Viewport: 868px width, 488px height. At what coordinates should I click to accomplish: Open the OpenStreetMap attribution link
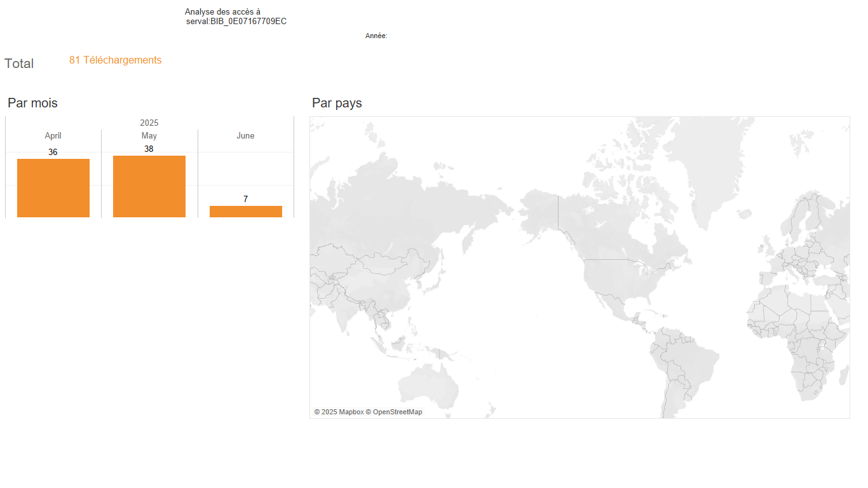click(394, 412)
